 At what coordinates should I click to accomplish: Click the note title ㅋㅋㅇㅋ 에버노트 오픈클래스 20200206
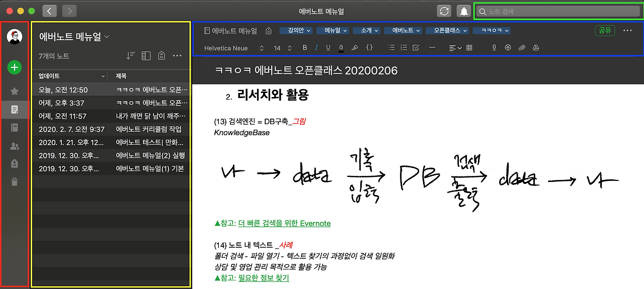(306, 71)
